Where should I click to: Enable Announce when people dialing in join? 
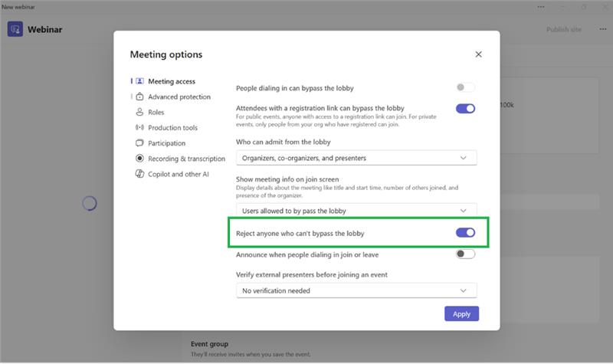(465, 254)
